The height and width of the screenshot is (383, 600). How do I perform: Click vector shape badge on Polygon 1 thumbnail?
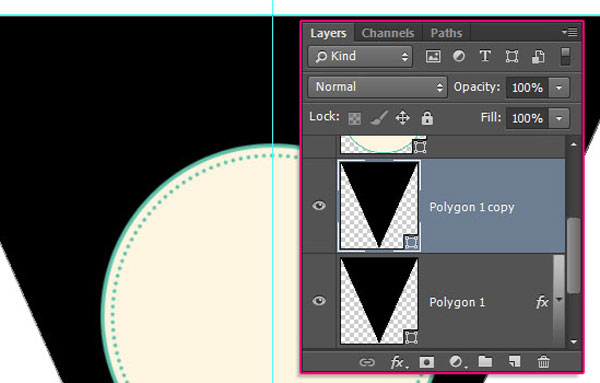click(411, 337)
